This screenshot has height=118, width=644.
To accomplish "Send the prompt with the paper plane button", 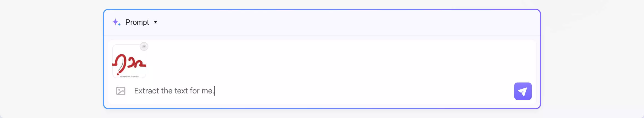I will (x=523, y=91).
